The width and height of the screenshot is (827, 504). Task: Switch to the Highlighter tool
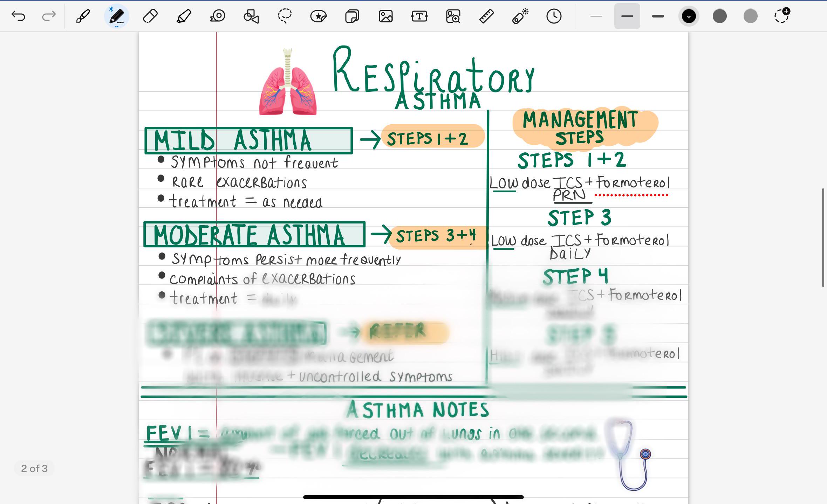coord(184,16)
